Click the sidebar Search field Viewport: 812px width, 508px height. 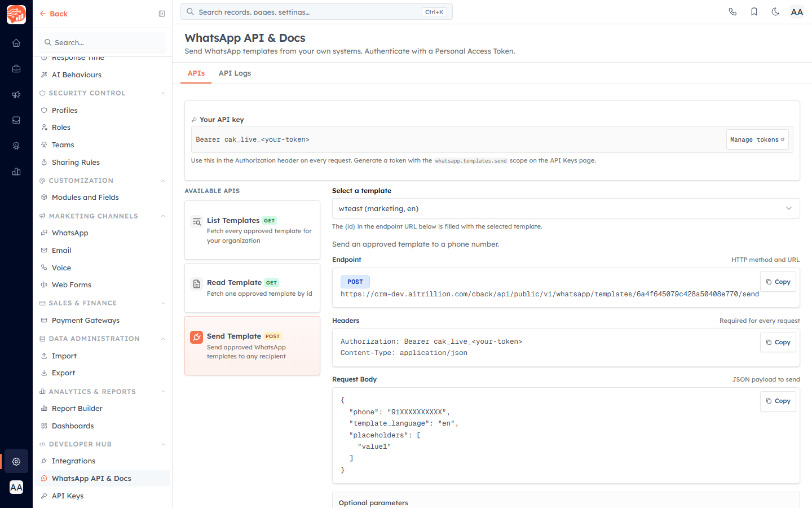click(x=102, y=42)
